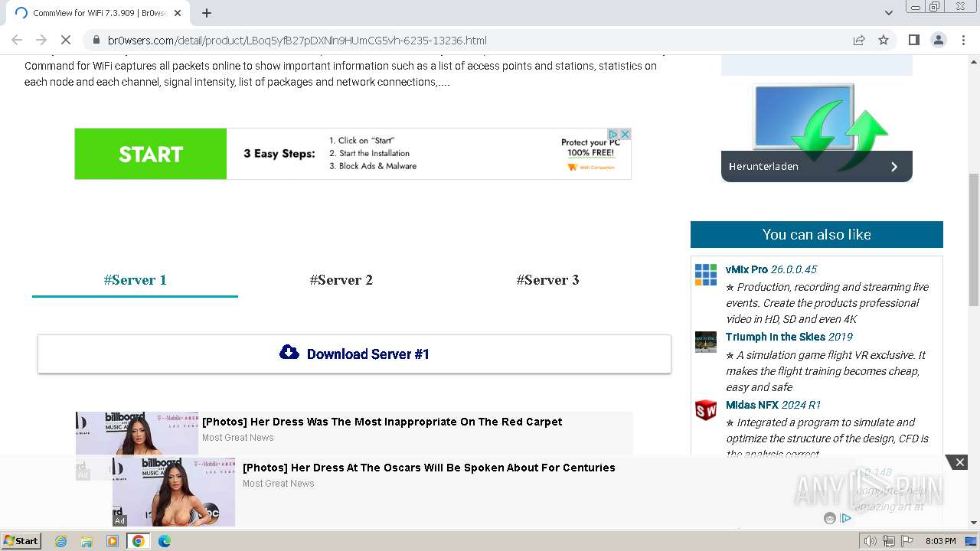The width and height of the screenshot is (980, 551).
Task: Share this page icon in address bar
Action: 859,40
